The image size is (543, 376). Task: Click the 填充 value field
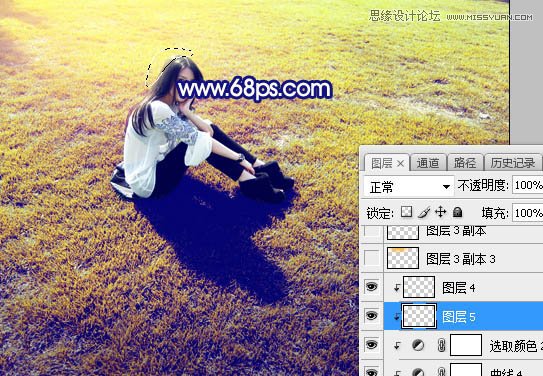pyautogui.click(x=527, y=213)
